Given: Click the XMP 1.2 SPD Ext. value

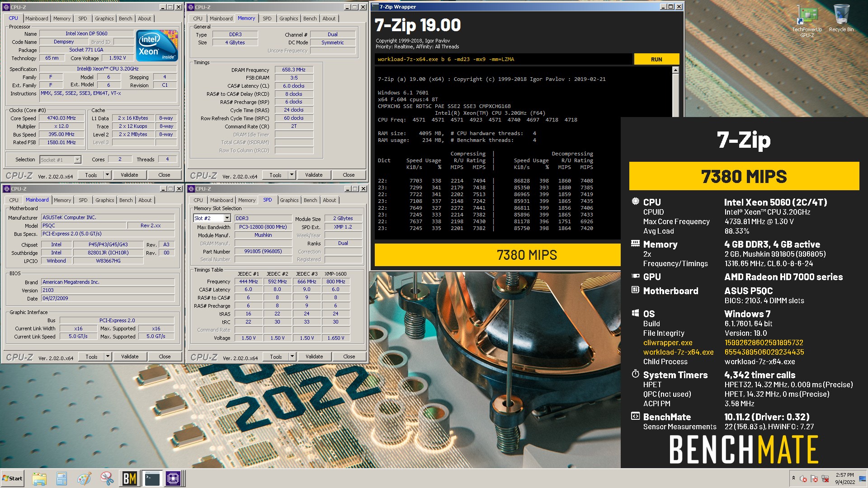Looking at the screenshot, I should click(343, 227).
